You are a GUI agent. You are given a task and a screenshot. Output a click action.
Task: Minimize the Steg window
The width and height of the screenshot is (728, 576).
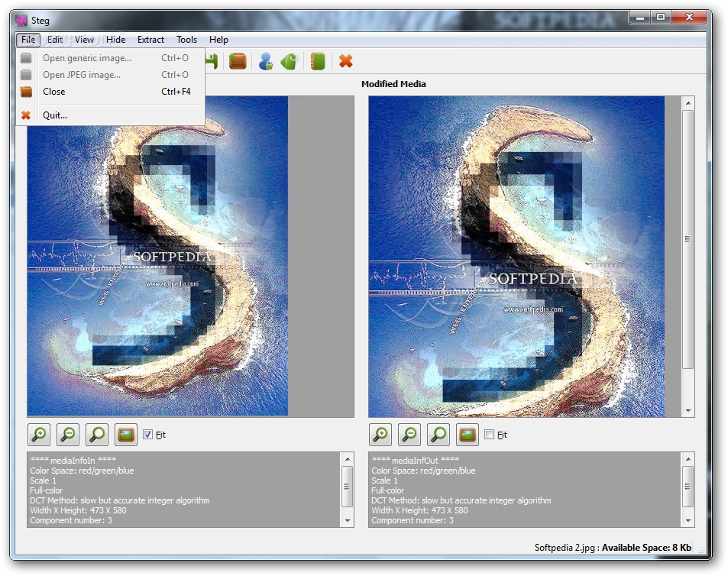point(640,18)
